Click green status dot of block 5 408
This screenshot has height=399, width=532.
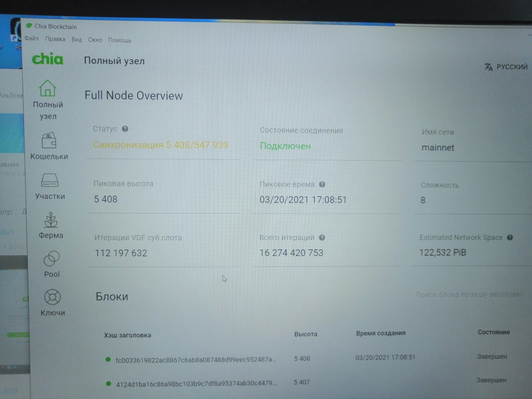point(108,360)
